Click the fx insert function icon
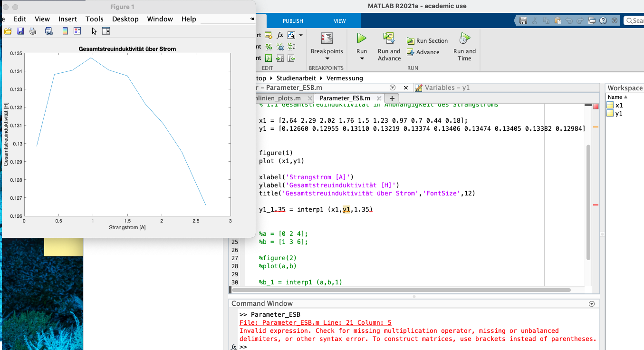Screen dimensions: 644x350 tap(280, 35)
